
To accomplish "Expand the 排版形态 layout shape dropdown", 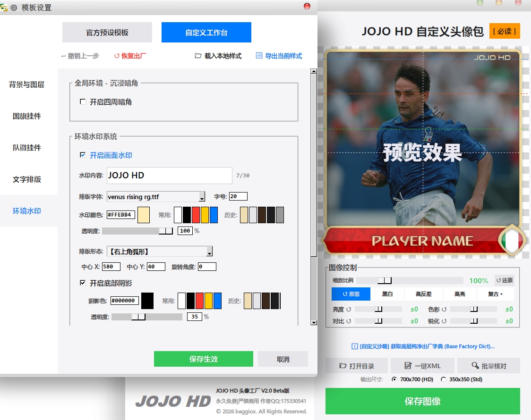I will (209, 252).
